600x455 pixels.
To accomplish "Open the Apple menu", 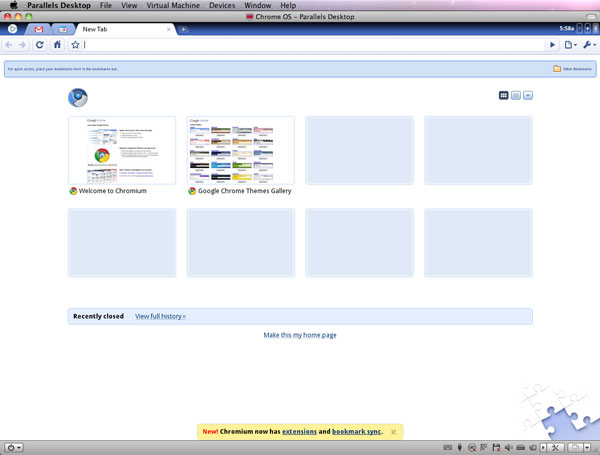I will [x=13, y=5].
